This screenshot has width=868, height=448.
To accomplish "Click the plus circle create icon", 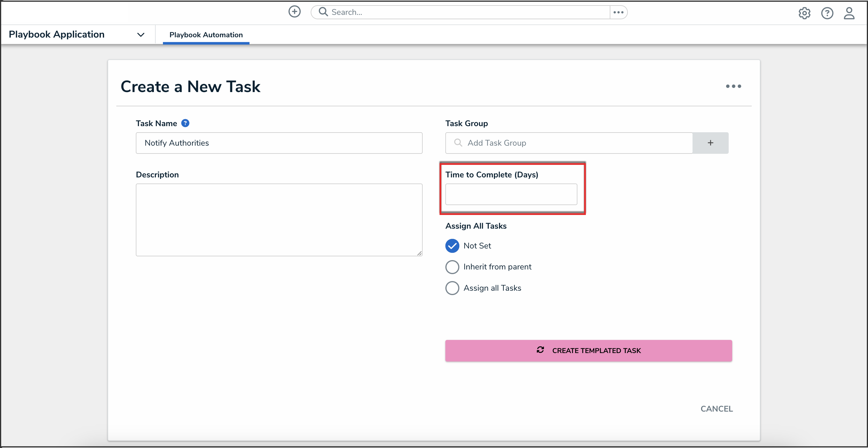I will [294, 12].
